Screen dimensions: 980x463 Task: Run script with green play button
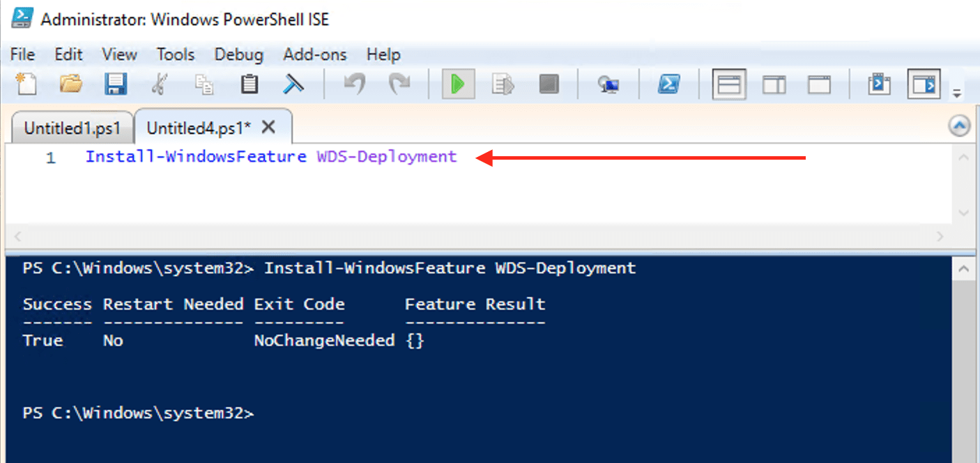[x=458, y=84]
